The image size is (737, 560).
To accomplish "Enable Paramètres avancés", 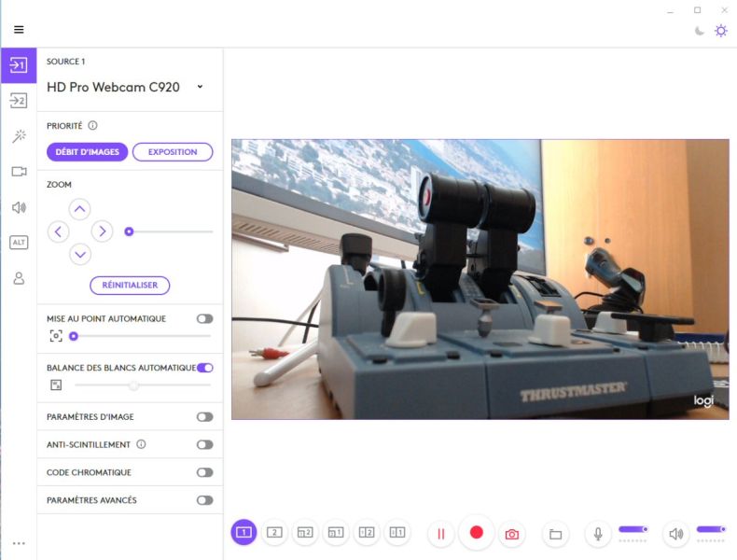I will click(x=205, y=500).
